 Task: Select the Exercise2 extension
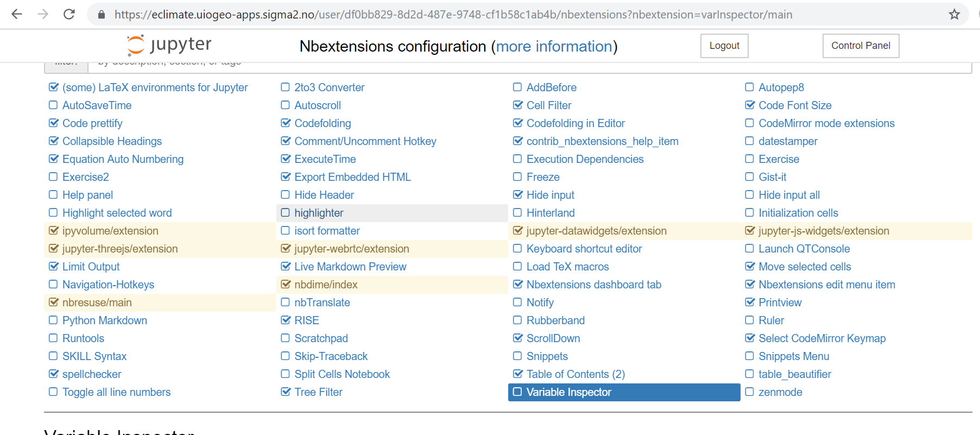coord(86,177)
